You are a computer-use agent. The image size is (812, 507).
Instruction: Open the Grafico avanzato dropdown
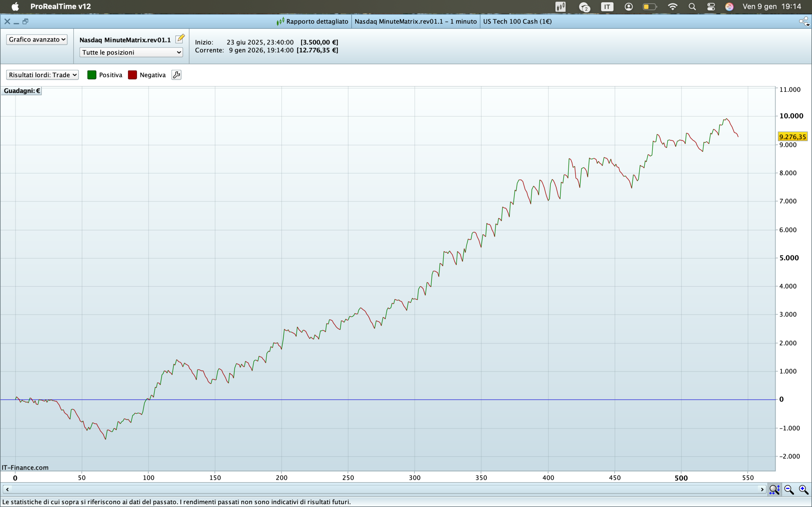pos(36,40)
